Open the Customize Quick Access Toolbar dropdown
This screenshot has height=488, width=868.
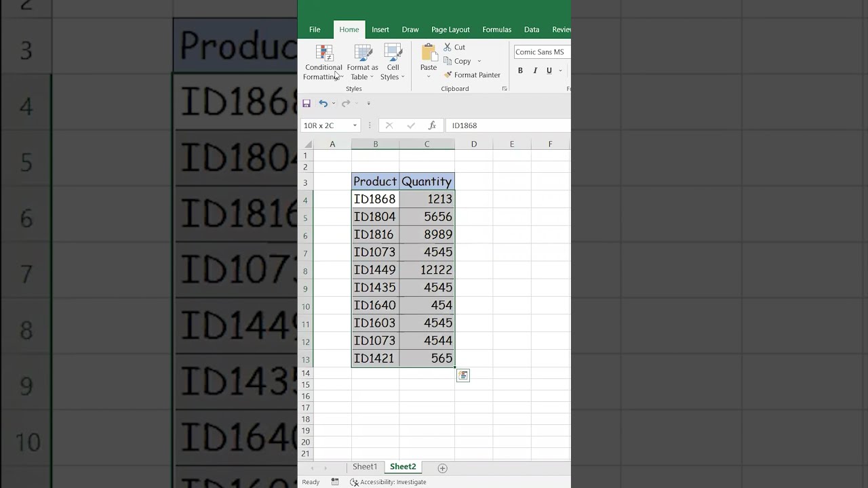point(368,104)
